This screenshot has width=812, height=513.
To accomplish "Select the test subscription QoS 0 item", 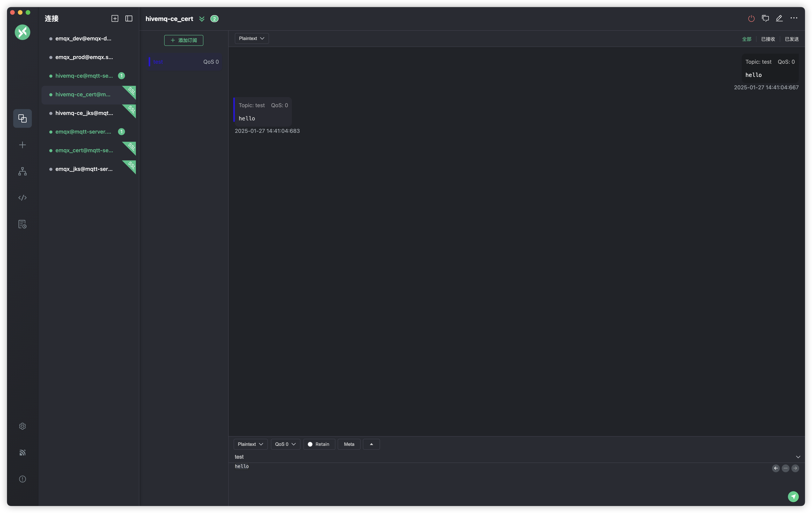I will pos(184,62).
